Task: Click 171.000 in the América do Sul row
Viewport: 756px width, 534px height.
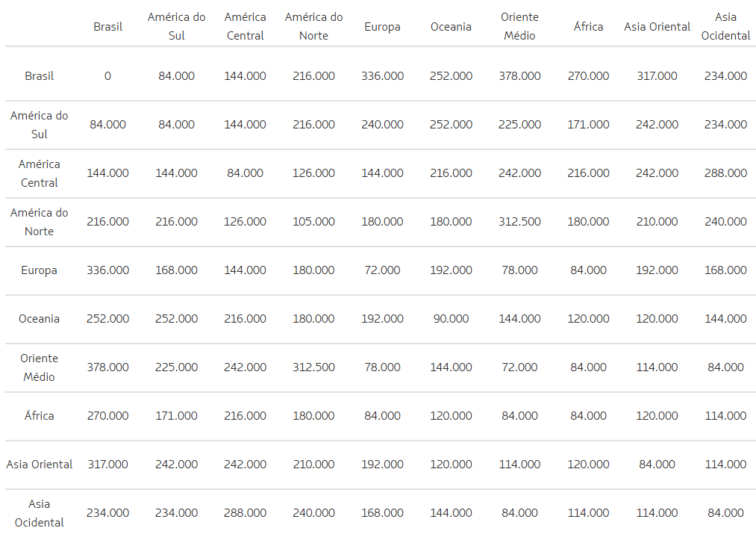Action: coord(588,125)
